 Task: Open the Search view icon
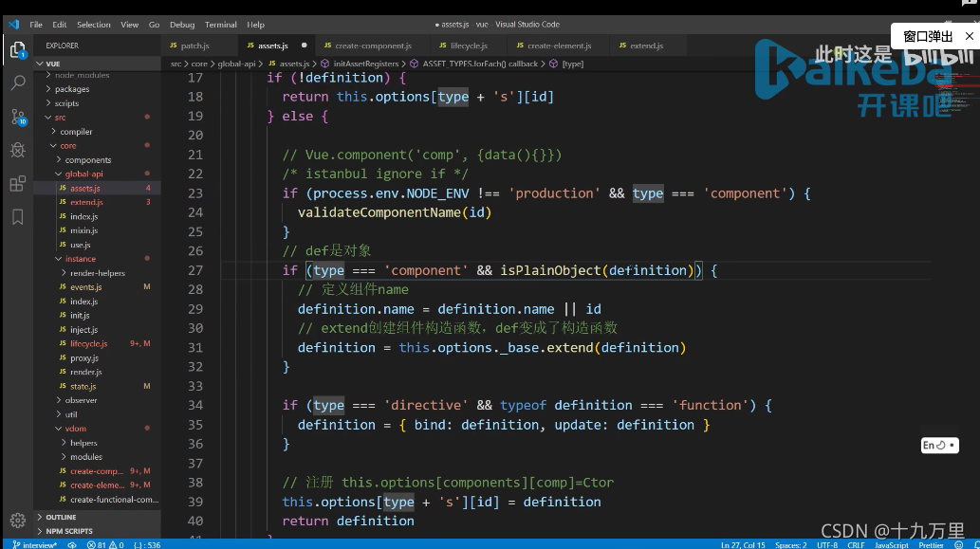(18, 82)
